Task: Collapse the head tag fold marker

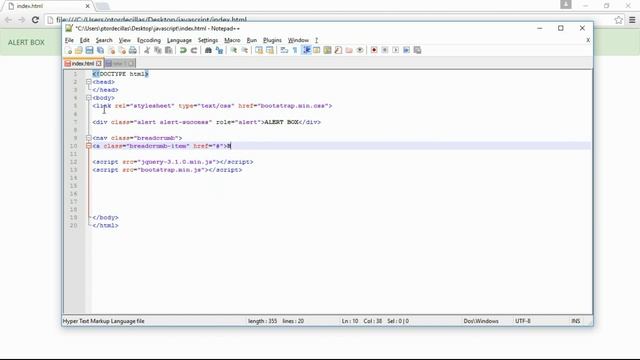Action: pyautogui.click(x=89, y=82)
